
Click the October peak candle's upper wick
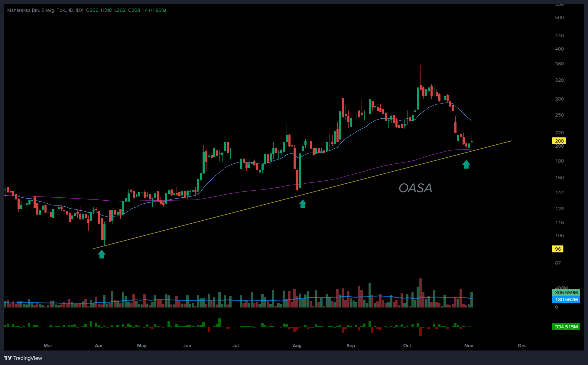pos(421,74)
